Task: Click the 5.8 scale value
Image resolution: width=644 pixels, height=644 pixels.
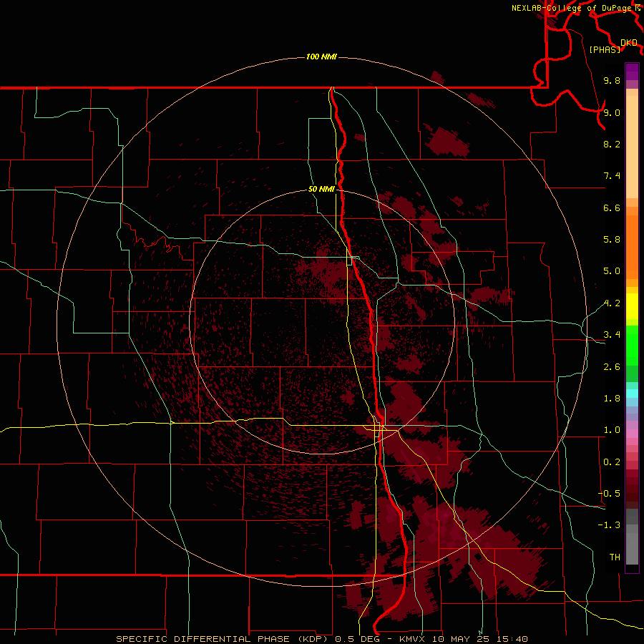Action: click(x=612, y=240)
